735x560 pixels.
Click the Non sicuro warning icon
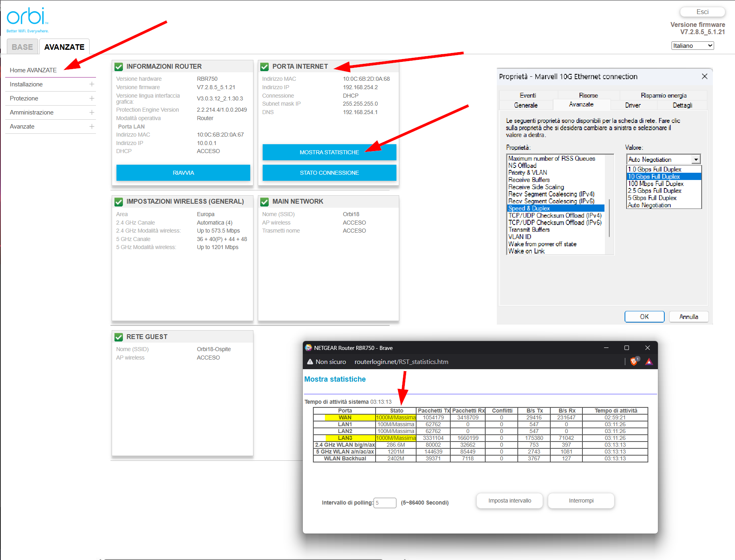(310, 362)
